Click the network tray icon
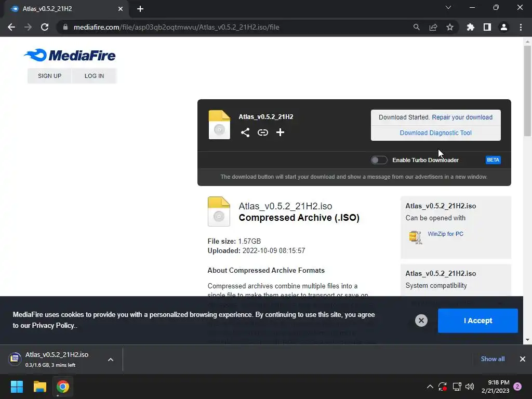The image size is (532, 399). (x=457, y=387)
